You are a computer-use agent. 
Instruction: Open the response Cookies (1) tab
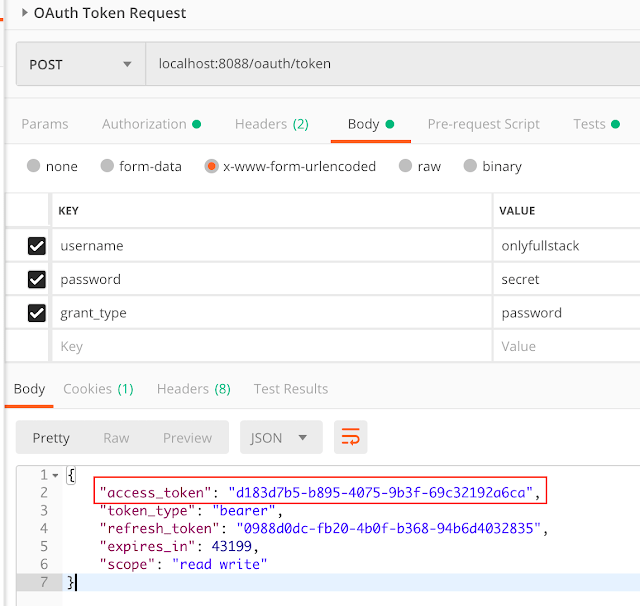[x=98, y=389]
